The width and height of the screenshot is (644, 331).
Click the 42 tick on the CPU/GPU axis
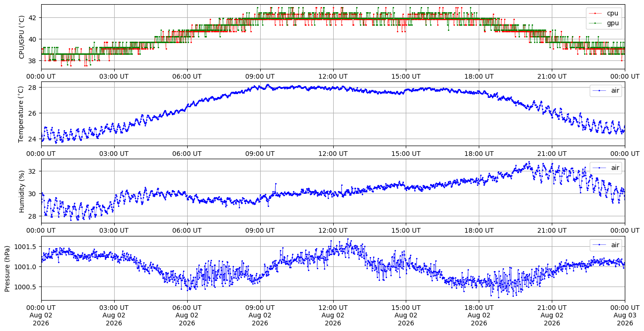[x=33, y=18]
